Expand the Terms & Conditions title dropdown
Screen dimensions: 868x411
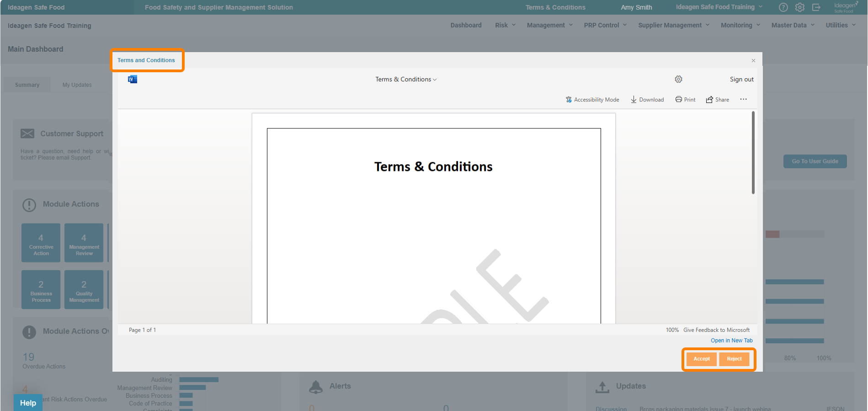406,80
